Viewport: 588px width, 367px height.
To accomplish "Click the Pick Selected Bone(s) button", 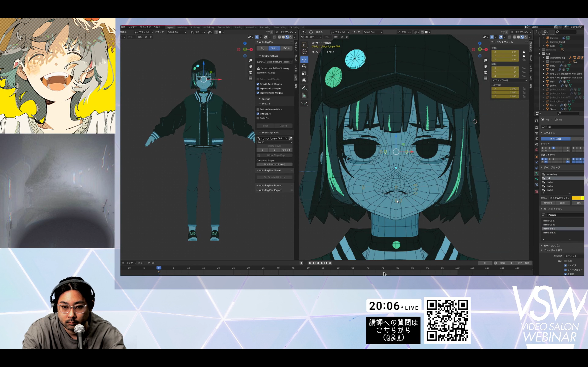I will pos(274,164).
